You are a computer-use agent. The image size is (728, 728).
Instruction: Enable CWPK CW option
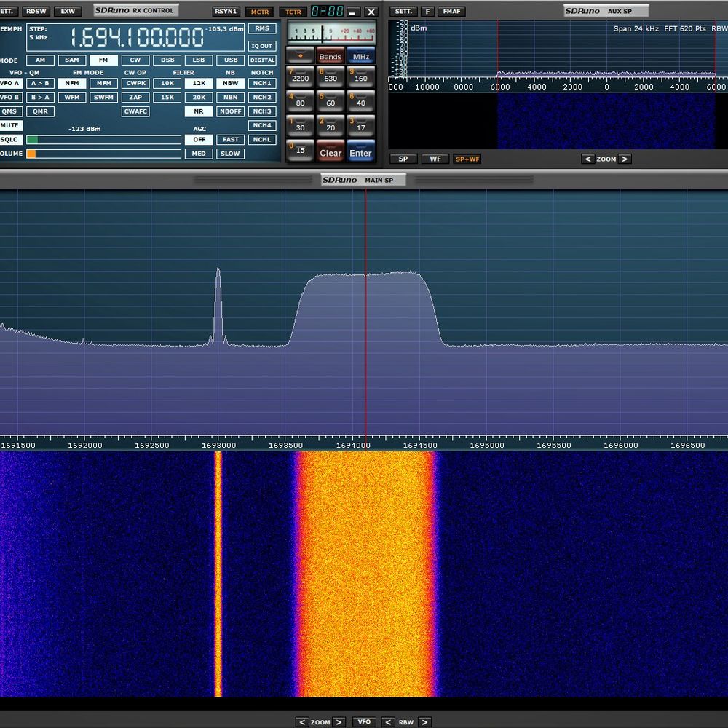pos(135,83)
